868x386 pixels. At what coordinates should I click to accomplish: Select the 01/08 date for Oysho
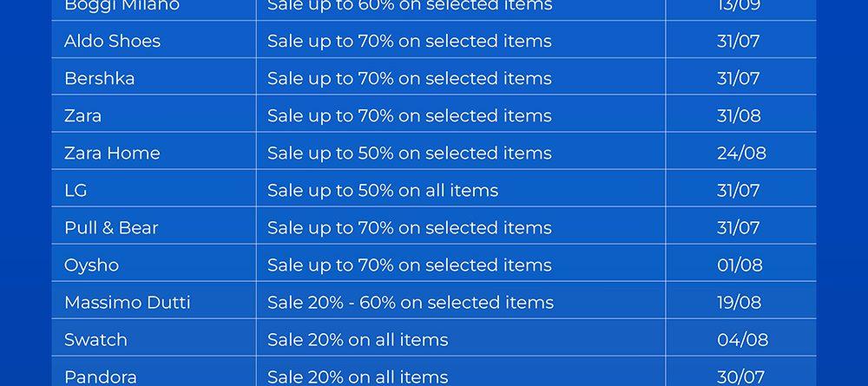click(740, 265)
